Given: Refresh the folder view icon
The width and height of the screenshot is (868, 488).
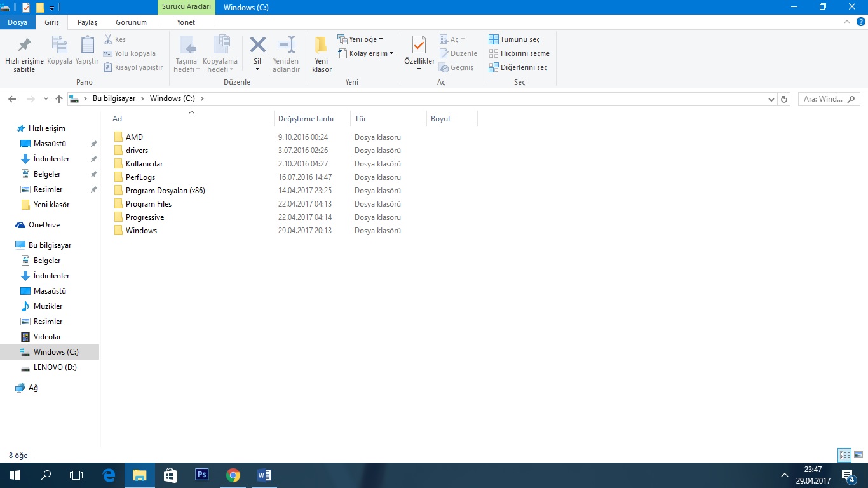Looking at the screenshot, I should pos(784,99).
